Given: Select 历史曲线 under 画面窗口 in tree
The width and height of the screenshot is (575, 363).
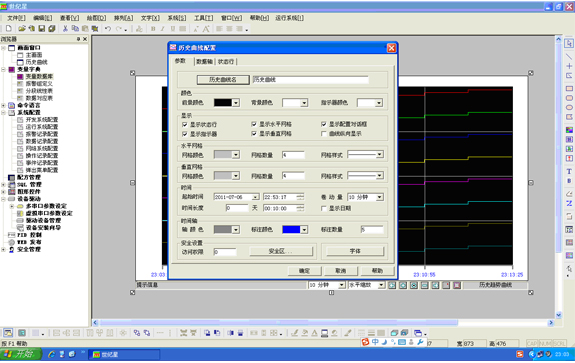Looking at the screenshot, I should point(36,62).
